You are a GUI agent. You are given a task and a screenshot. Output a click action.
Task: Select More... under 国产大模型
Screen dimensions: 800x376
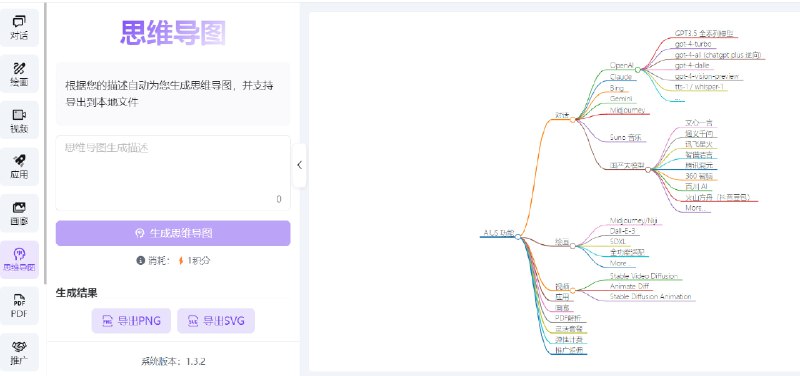click(695, 208)
